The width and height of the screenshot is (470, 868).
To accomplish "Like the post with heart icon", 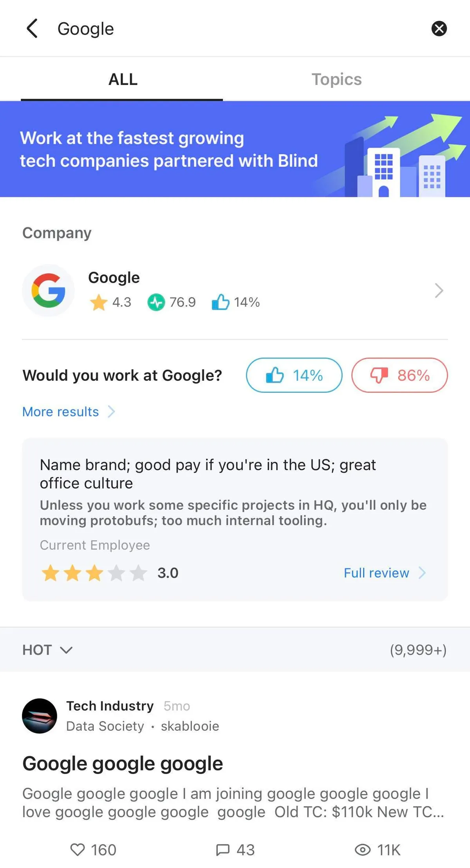I will [78, 850].
